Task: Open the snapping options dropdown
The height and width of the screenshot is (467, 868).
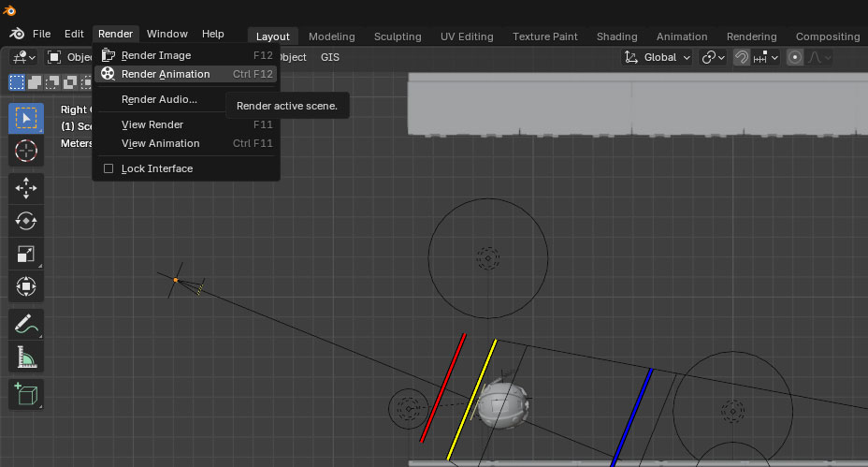Action: click(766, 57)
